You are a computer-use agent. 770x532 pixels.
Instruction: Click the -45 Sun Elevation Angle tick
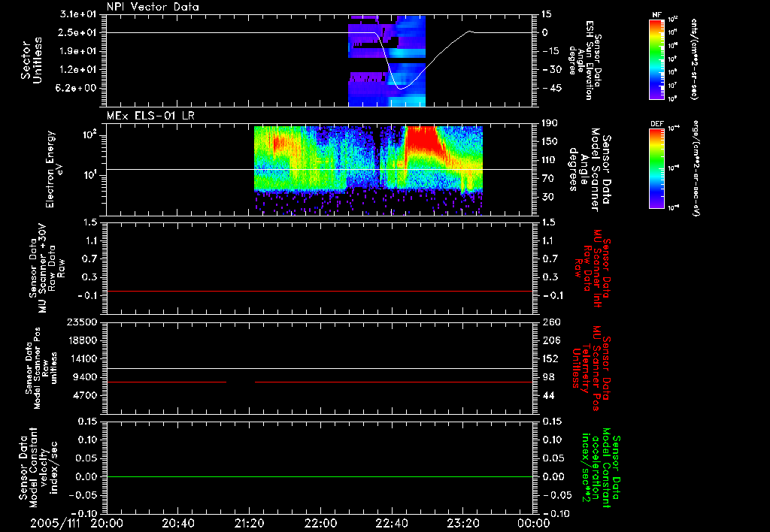click(551, 89)
